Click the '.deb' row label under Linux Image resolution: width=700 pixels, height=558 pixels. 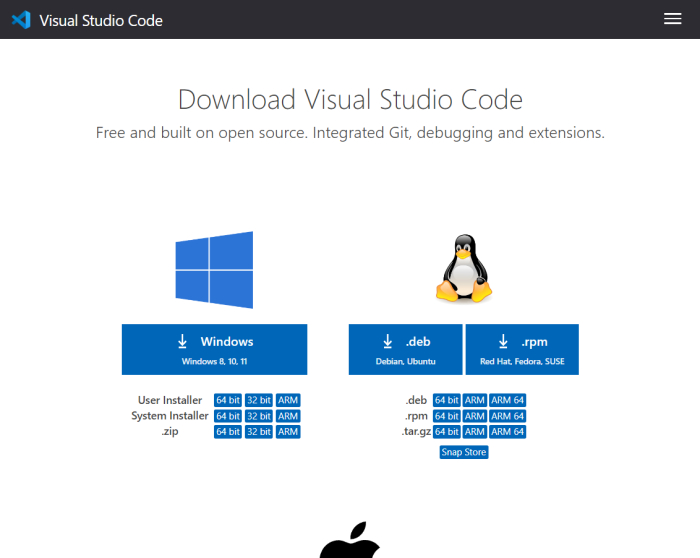(x=416, y=400)
